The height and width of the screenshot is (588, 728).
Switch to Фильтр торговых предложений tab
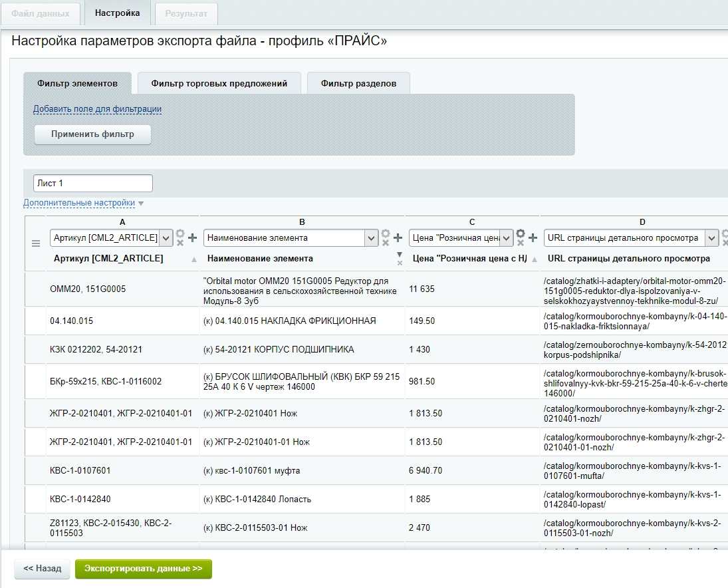[219, 83]
